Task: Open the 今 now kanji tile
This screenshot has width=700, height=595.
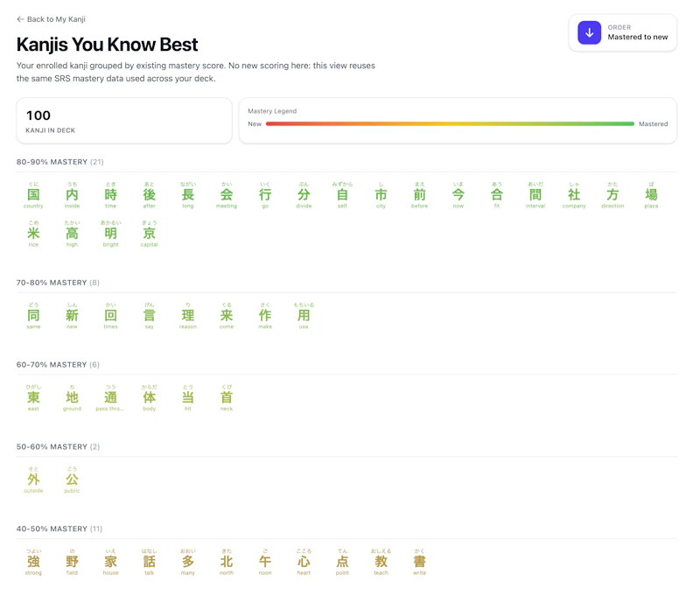Action: (458, 195)
